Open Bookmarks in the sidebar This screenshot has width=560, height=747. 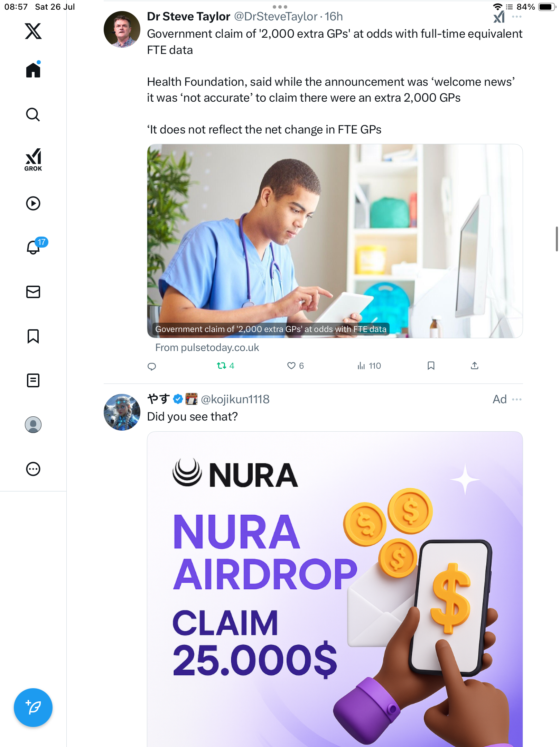[x=33, y=336]
